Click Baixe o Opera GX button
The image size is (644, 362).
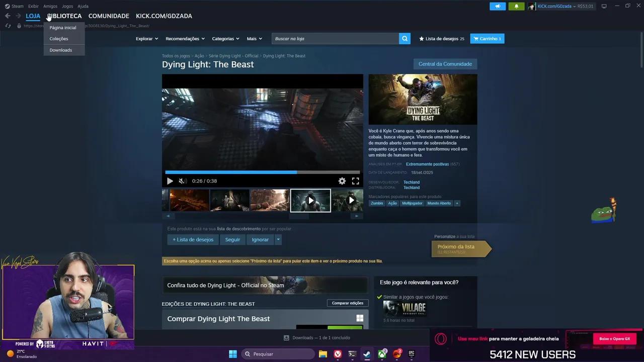coord(614,339)
